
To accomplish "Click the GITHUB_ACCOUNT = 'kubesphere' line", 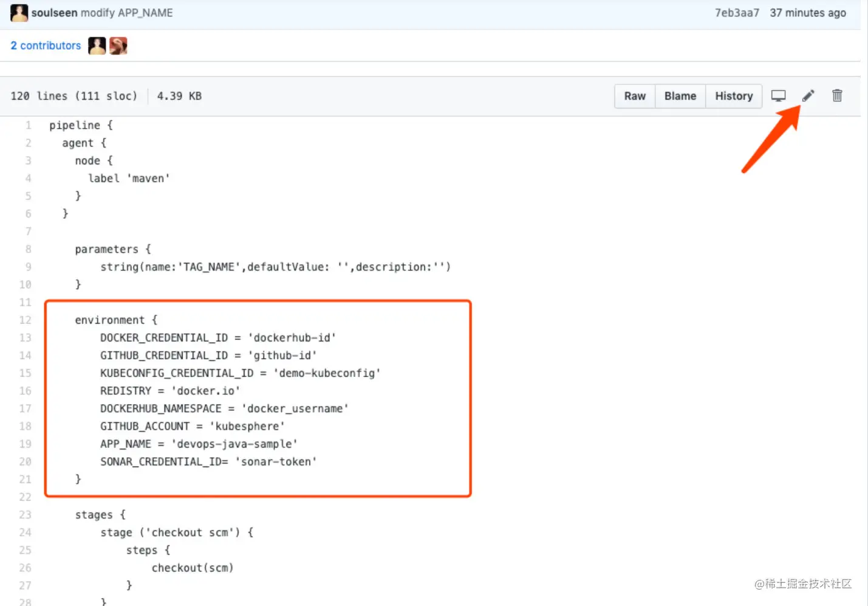I will click(x=193, y=426).
